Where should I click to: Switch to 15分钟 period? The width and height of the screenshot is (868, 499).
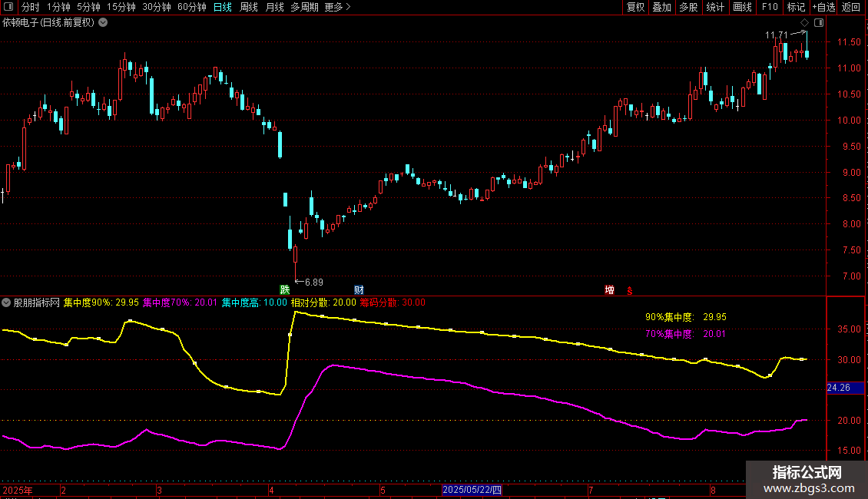(x=121, y=7)
